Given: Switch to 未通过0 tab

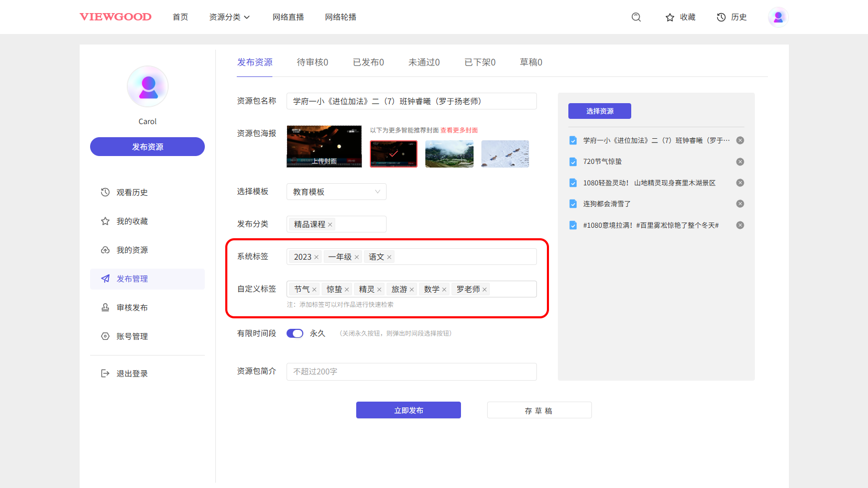Looking at the screenshot, I should point(424,62).
